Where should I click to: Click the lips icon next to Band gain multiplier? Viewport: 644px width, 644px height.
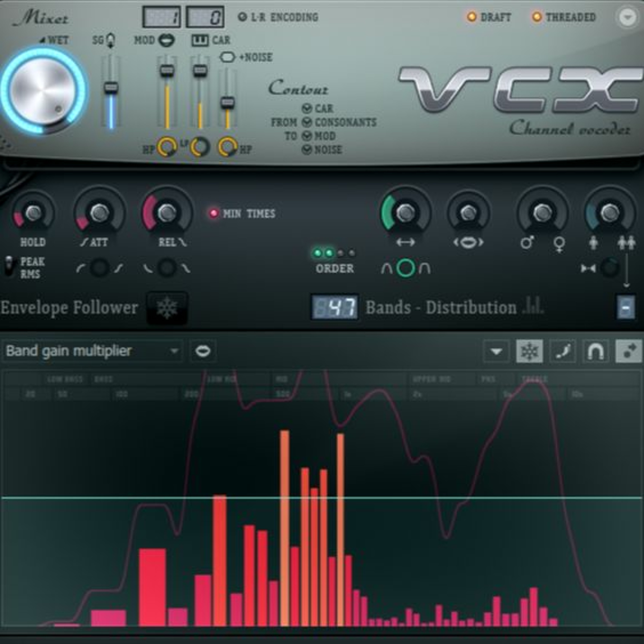[x=203, y=351]
